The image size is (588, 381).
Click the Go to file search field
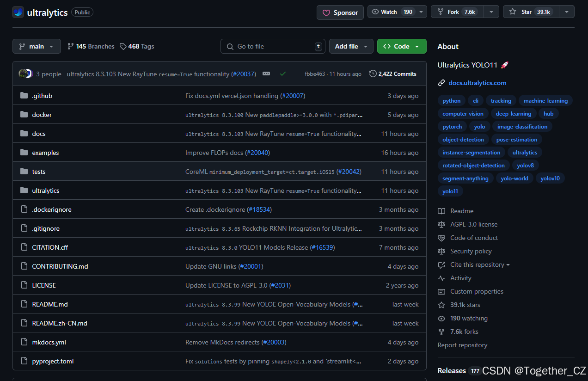click(273, 46)
